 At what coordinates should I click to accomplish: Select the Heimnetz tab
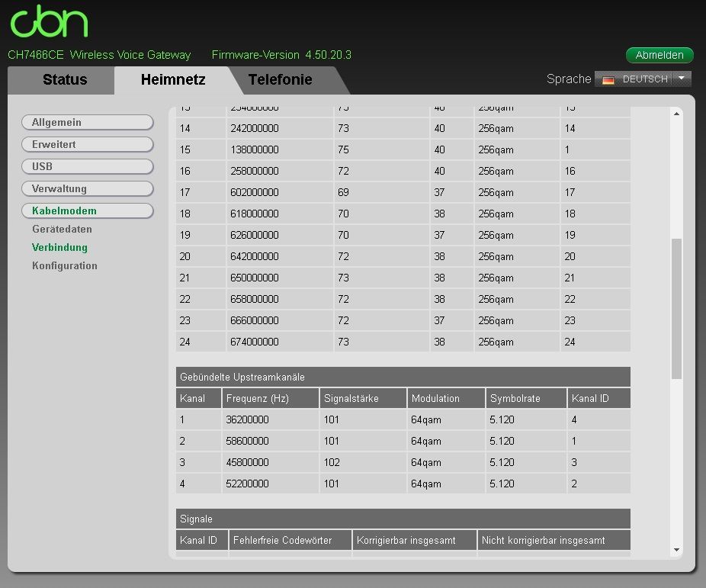(x=173, y=79)
